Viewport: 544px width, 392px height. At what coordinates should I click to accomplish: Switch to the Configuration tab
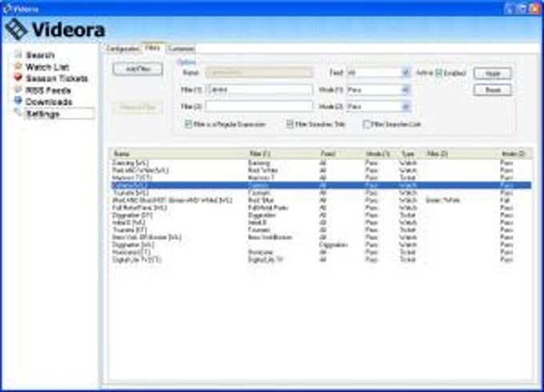coord(122,49)
